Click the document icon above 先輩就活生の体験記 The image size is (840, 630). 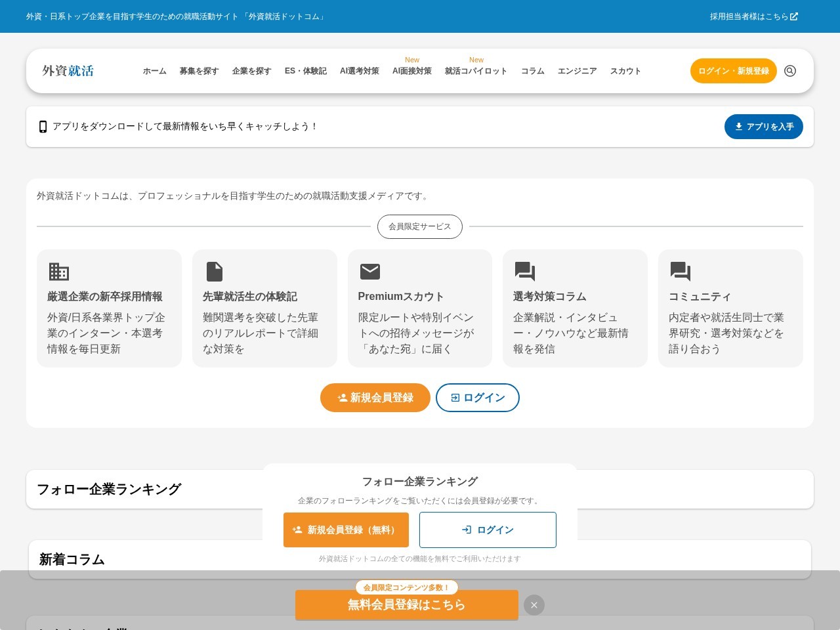215,271
